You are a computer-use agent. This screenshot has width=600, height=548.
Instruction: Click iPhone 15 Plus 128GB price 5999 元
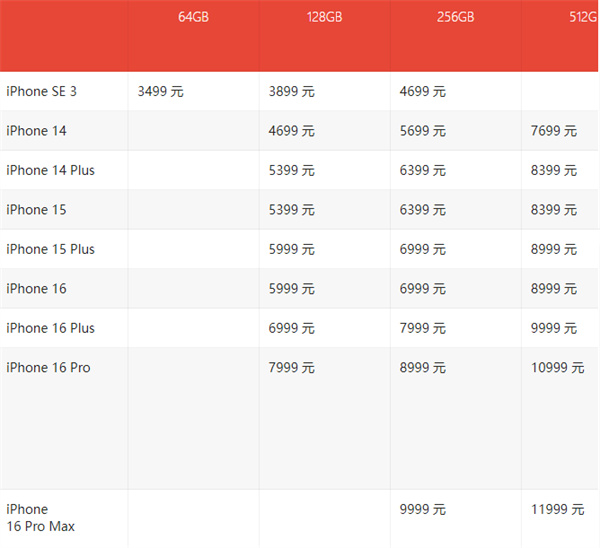[x=292, y=249]
